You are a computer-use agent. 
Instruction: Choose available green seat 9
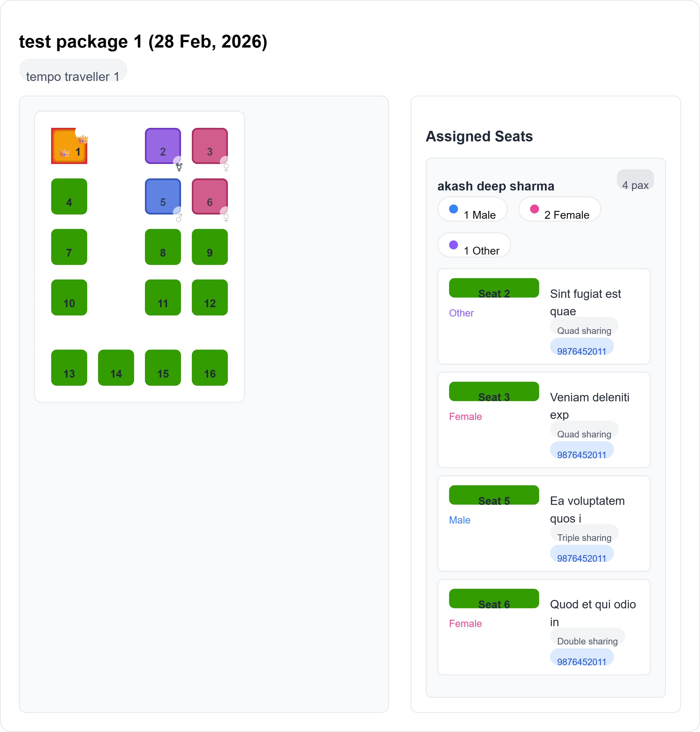point(210,247)
